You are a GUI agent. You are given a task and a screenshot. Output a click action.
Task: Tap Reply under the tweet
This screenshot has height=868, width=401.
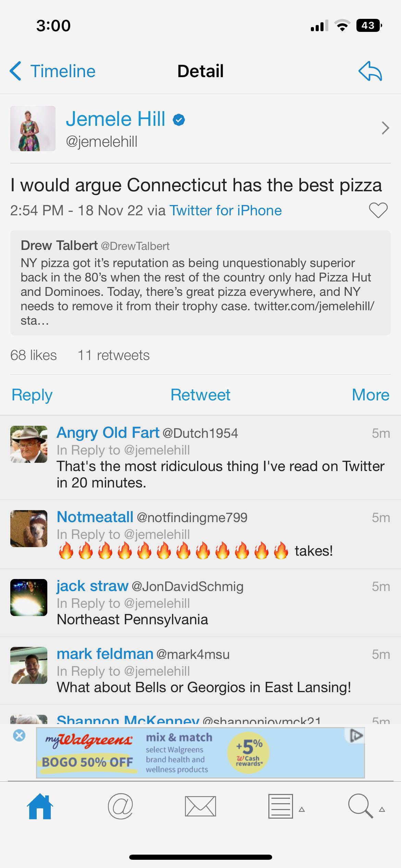click(x=32, y=395)
